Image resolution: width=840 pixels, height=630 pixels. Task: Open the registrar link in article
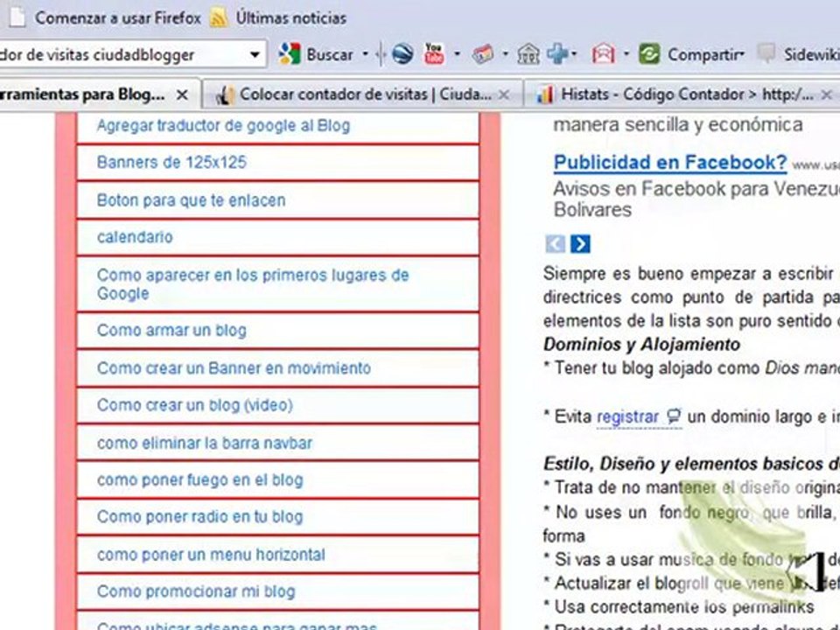pyautogui.click(x=628, y=416)
